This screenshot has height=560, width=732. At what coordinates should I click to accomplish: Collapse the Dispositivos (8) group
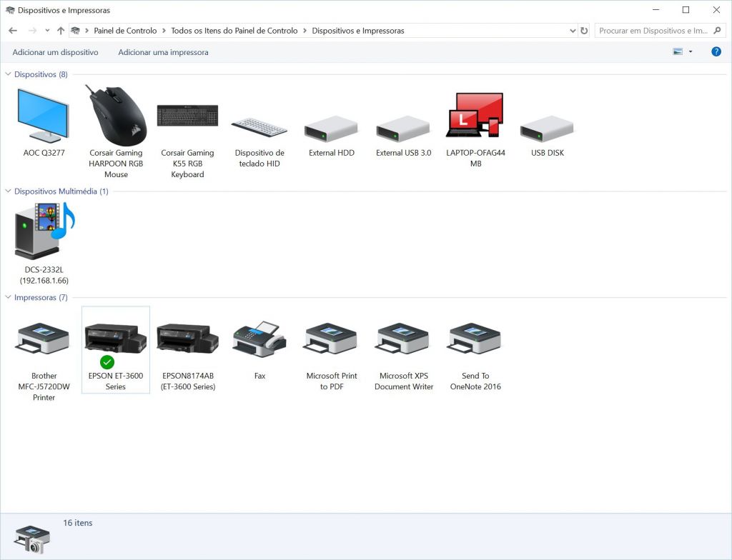[8, 74]
